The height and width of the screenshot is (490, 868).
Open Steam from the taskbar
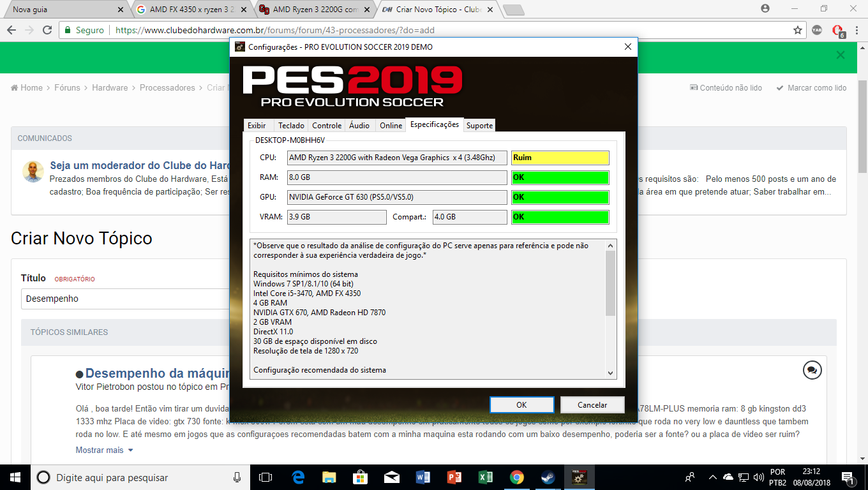pyautogui.click(x=548, y=477)
